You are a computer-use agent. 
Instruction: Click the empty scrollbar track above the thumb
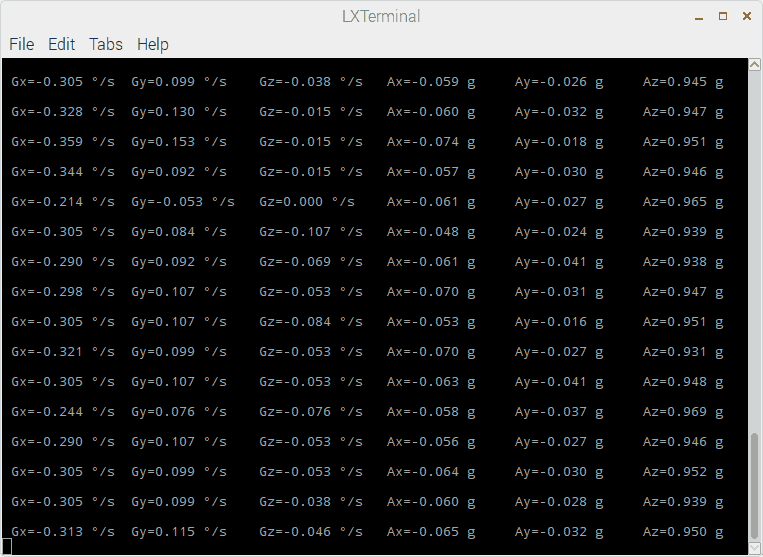[x=755, y=250]
